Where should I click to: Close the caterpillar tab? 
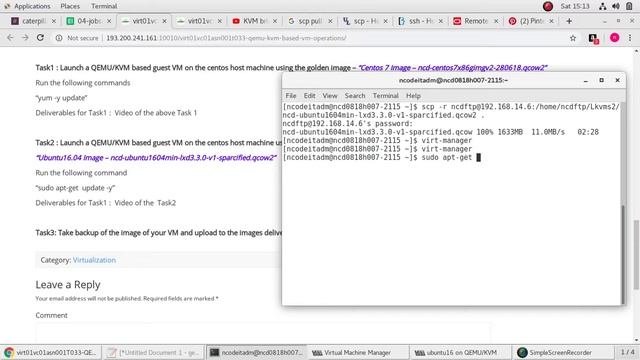(53, 21)
